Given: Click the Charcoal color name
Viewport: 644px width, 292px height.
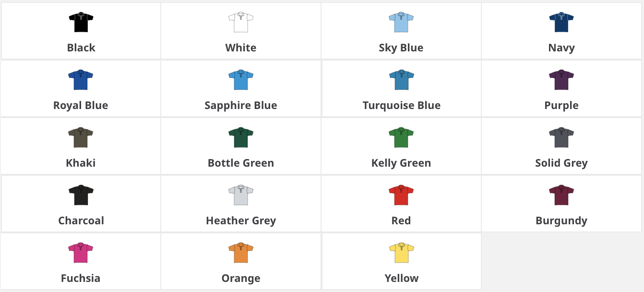Looking at the screenshot, I should click(81, 220).
